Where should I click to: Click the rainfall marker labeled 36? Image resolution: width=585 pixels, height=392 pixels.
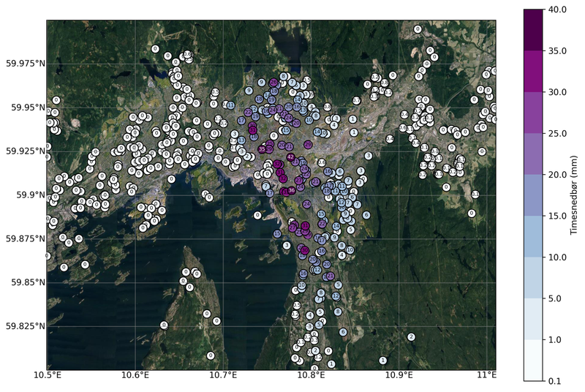tap(292, 190)
